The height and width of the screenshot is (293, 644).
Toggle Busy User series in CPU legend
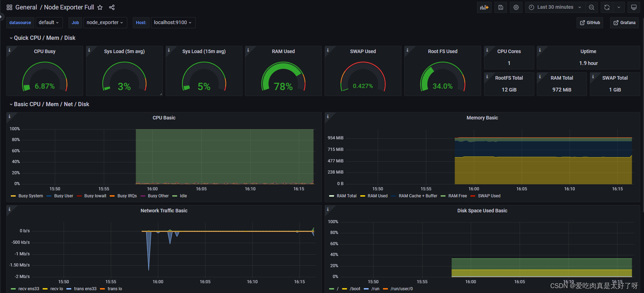point(64,196)
